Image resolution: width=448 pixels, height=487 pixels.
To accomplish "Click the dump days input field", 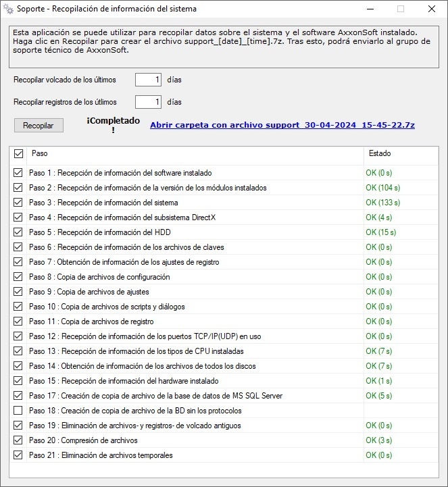I will pos(148,80).
